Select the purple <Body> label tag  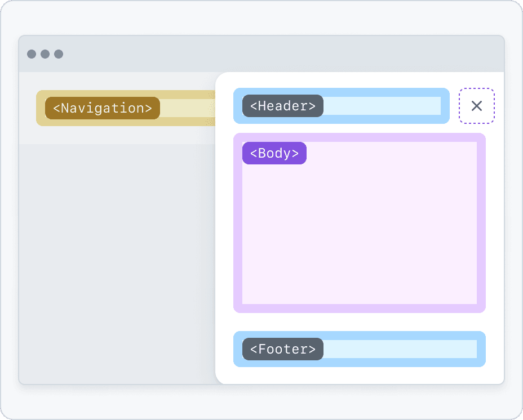(x=274, y=153)
